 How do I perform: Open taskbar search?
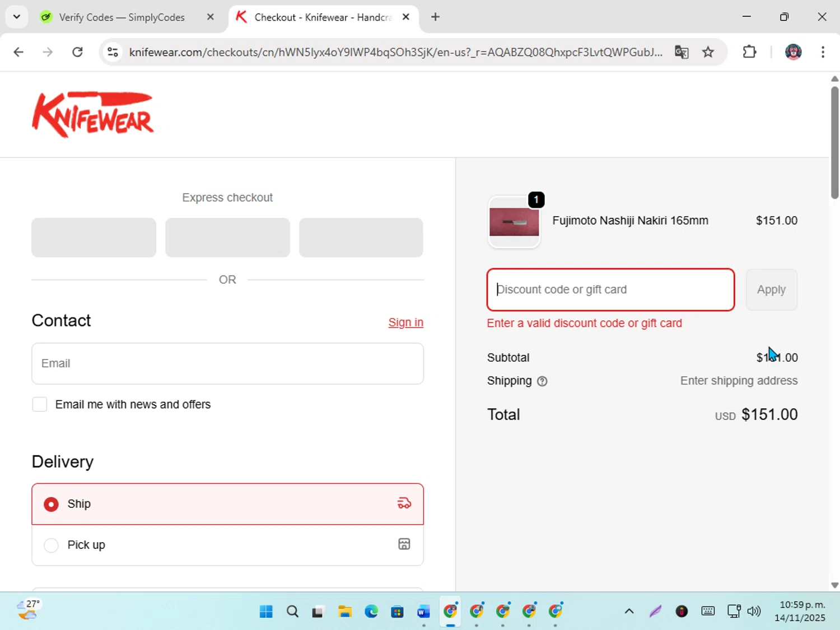[292, 611]
